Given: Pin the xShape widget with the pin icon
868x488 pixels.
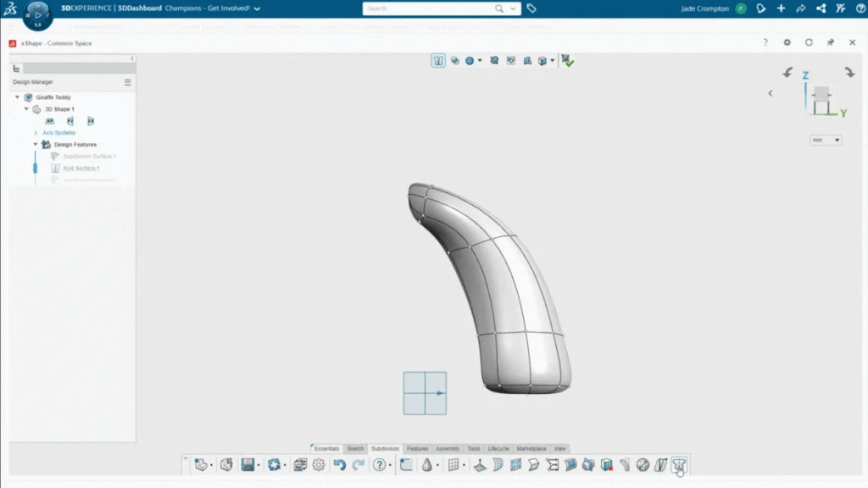Looking at the screenshot, I should click(x=830, y=42).
